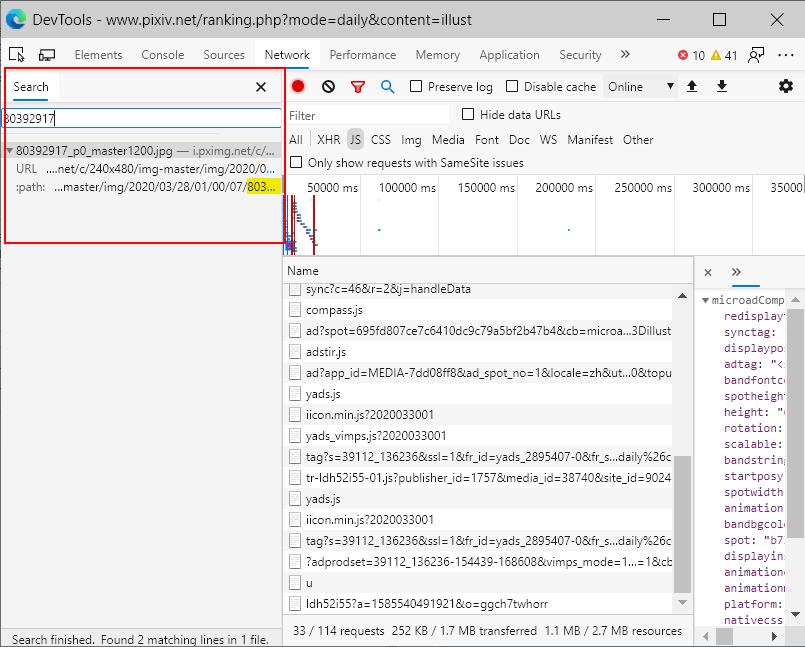The image size is (805, 647).
Task: Select the request named u
Action: (477, 583)
